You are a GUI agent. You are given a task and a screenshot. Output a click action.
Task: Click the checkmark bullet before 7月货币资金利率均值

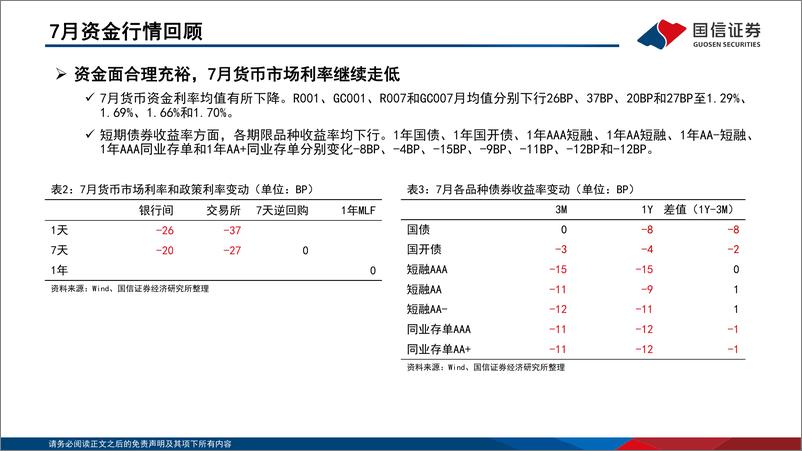[x=90, y=97]
